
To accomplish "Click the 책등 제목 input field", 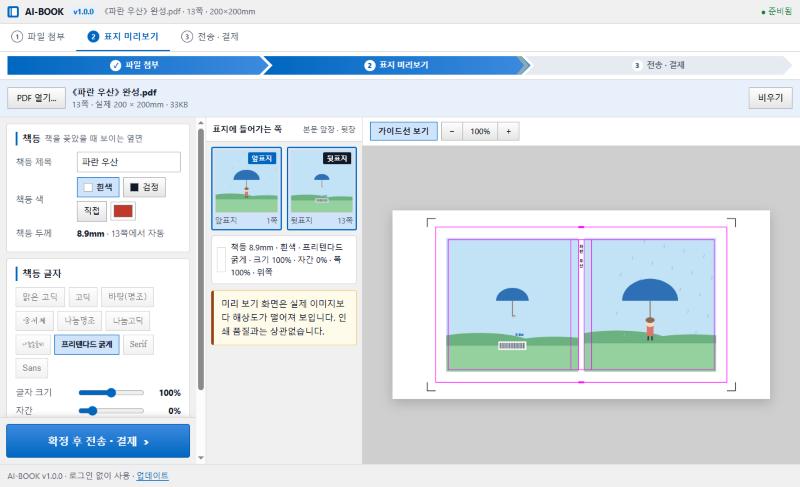I will click(129, 162).
